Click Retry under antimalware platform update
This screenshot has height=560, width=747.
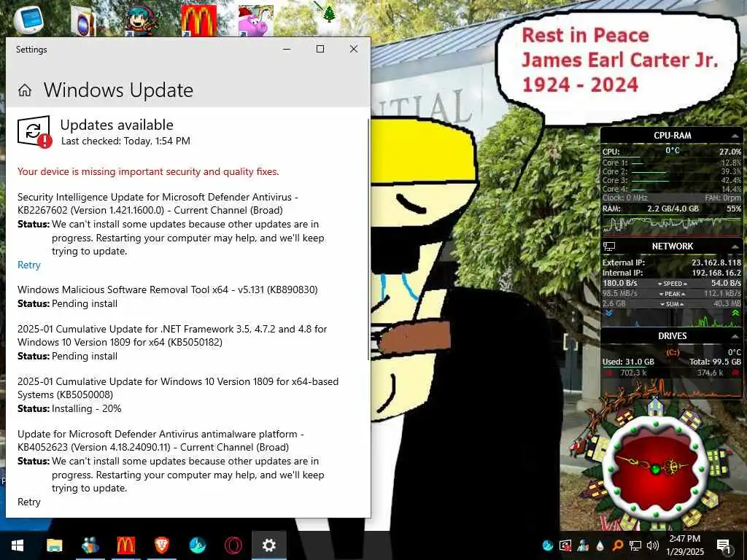[29, 502]
